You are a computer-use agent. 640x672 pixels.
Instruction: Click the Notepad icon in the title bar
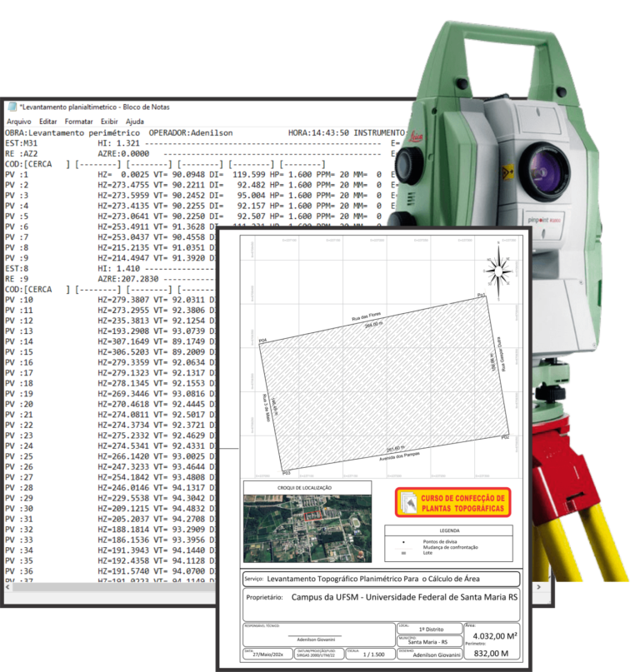click(x=12, y=107)
